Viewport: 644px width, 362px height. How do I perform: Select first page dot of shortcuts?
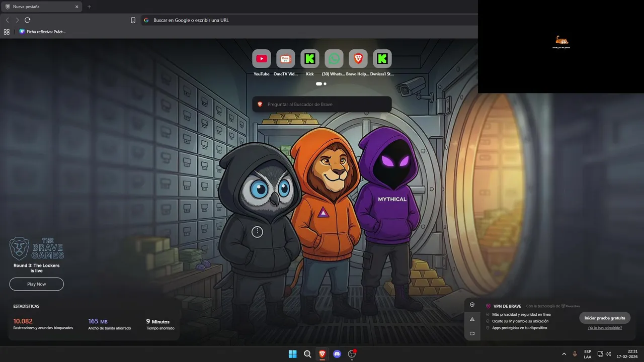coord(318,84)
